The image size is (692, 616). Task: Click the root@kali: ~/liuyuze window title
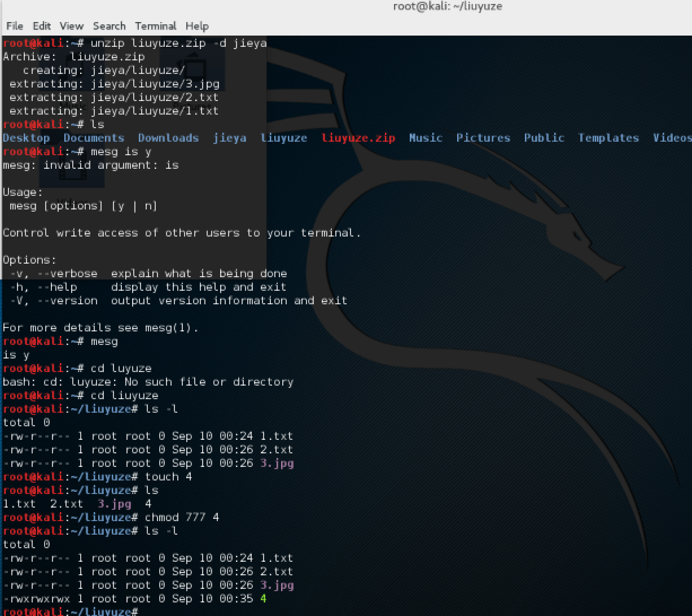[x=447, y=7]
